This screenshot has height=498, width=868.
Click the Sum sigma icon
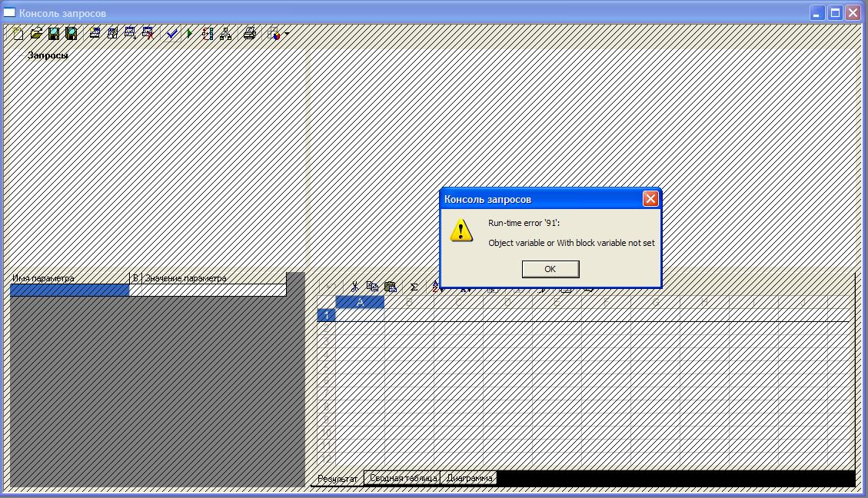click(x=414, y=287)
